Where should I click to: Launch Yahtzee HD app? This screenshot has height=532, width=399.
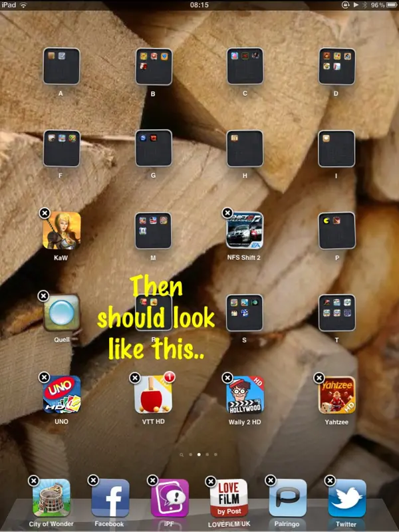coord(336,395)
